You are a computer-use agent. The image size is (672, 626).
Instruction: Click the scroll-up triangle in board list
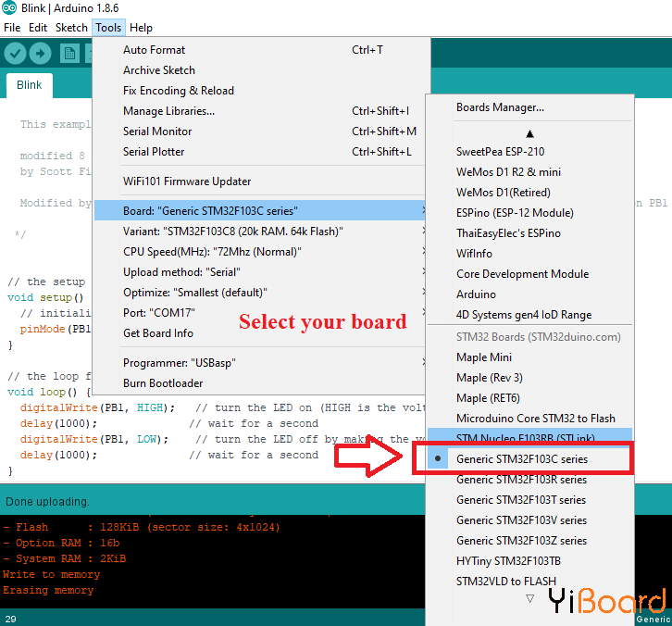pos(529,133)
